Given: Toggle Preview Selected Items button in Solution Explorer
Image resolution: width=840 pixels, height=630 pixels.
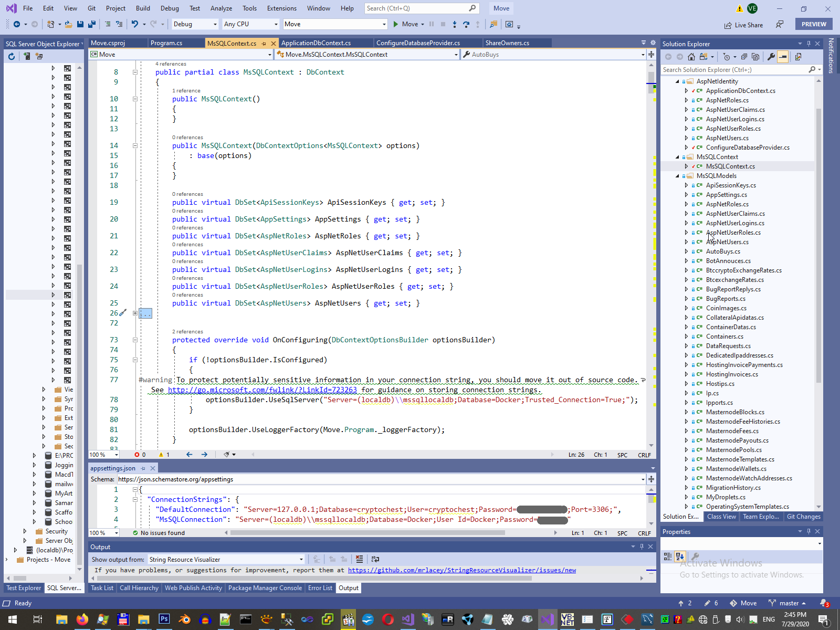Looking at the screenshot, I should [x=783, y=57].
